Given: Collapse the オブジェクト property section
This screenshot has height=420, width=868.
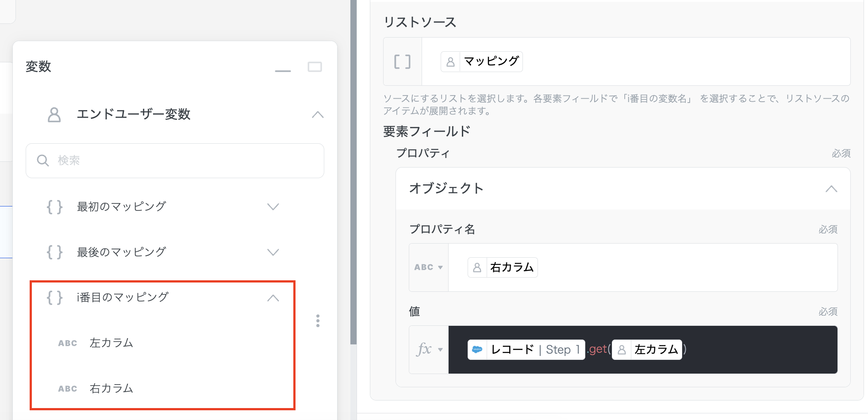Looking at the screenshot, I should (831, 189).
